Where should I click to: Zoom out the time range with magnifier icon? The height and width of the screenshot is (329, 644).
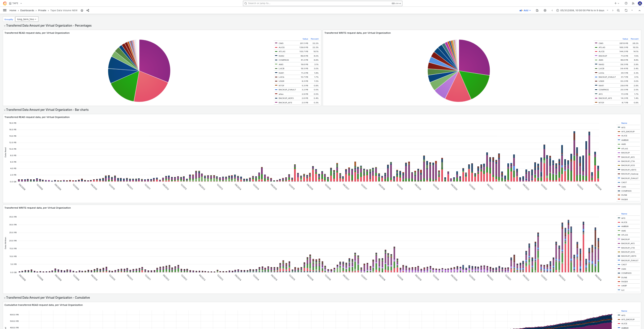618,11
